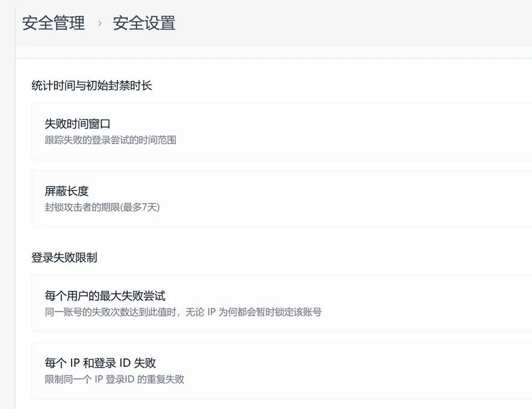Click the 每个用户的最大失败尝试 setting title

pyautogui.click(x=105, y=296)
